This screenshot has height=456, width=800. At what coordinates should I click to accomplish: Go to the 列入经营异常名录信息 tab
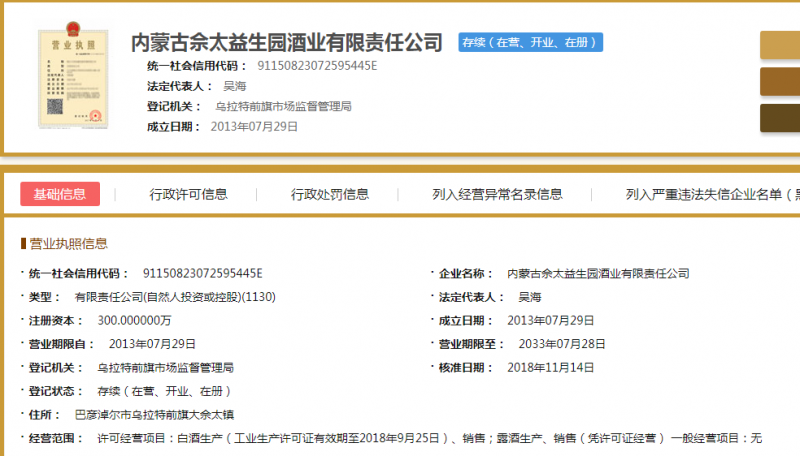(x=497, y=194)
